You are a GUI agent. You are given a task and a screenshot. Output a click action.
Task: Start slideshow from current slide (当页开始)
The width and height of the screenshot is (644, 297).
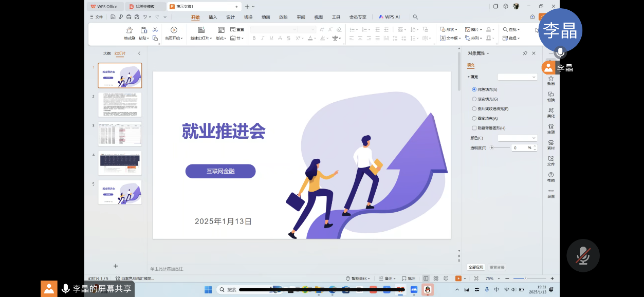tap(174, 30)
